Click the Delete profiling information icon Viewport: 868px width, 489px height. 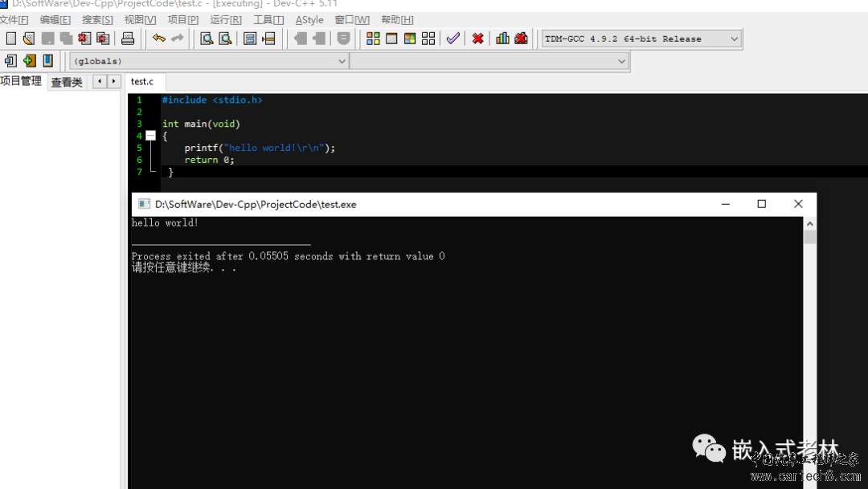pyautogui.click(x=521, y=39)
